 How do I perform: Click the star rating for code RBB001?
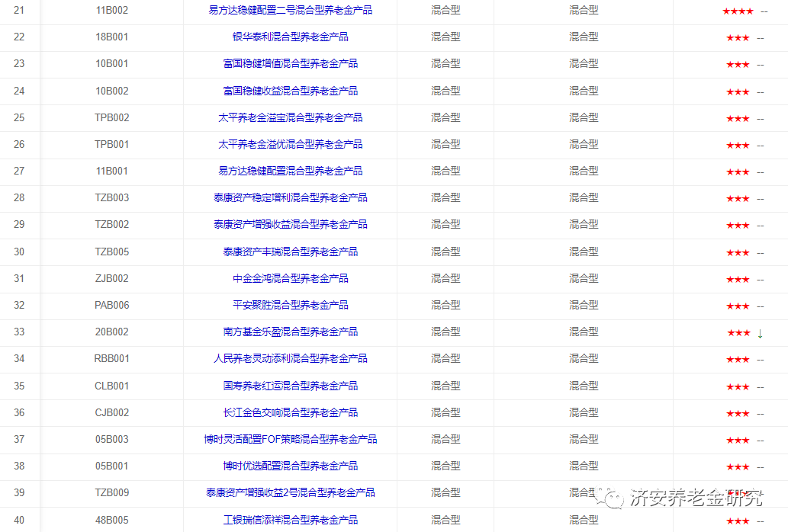738,359
